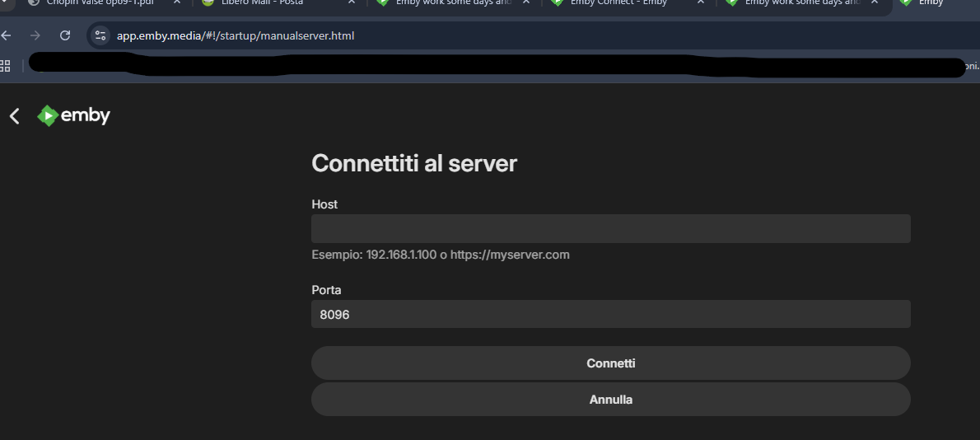Open site information icon in the address bar
This screenshot has height=440, width=980.
pyautogui.click(x=100, y=35)
